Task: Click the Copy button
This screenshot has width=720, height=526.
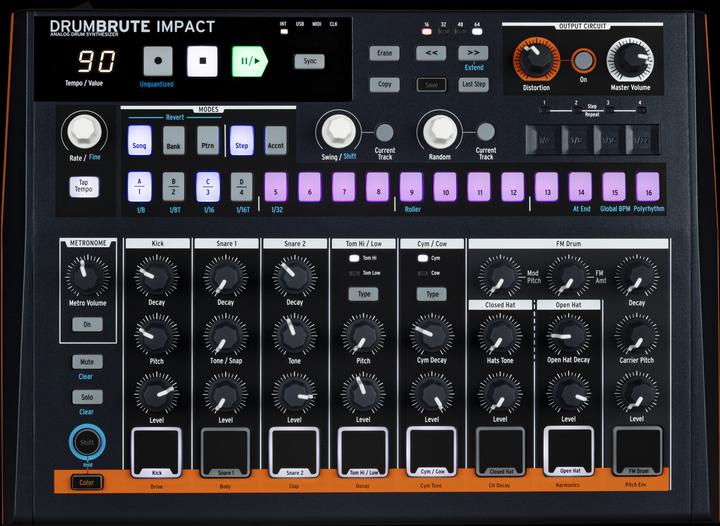Action: pyautogui.click(x=384, y=84)
